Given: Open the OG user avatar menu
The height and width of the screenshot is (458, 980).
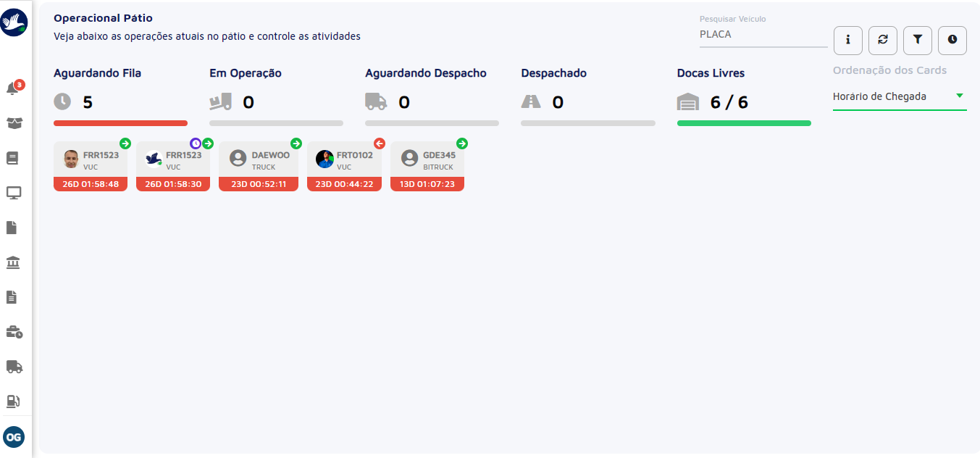Looking at the screenshot, I should pos(14,437).
